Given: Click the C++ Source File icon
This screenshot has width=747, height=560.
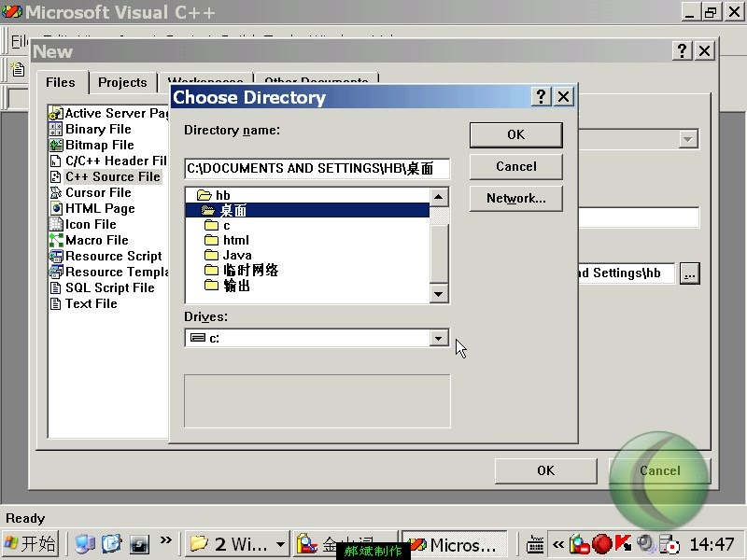Looking at the screenshot, I should click(56, 176).
